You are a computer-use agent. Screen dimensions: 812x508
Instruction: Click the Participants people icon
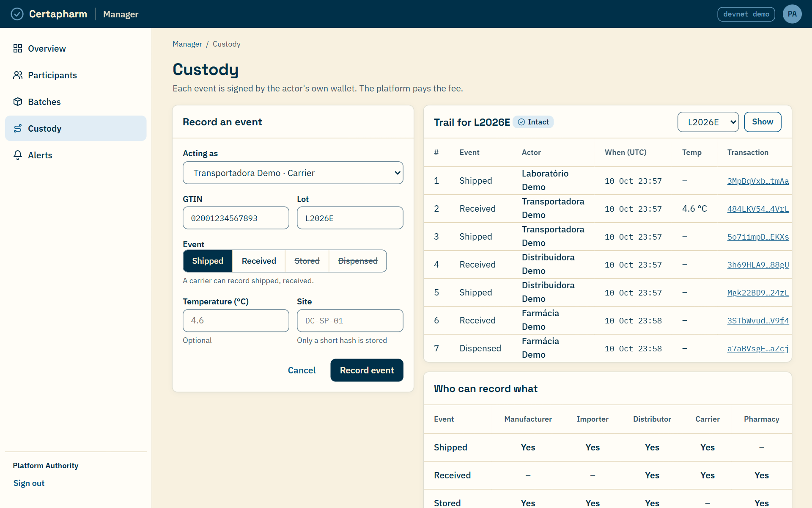(18, 75)
